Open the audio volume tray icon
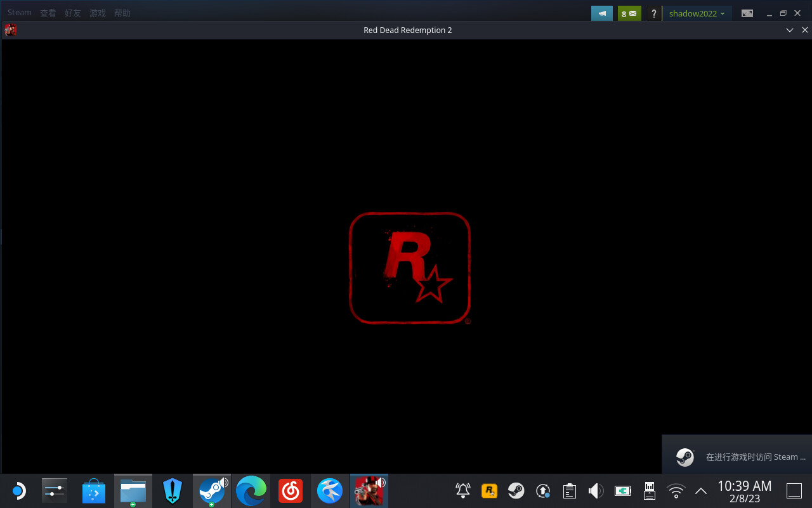Viewport: 812px width, 508px height. 596,491
